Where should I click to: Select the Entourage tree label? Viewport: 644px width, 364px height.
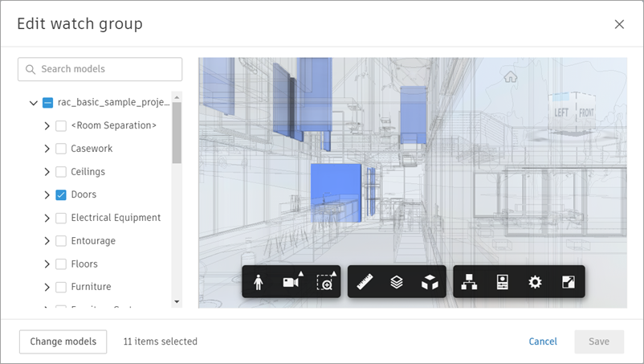click(93, 241)
